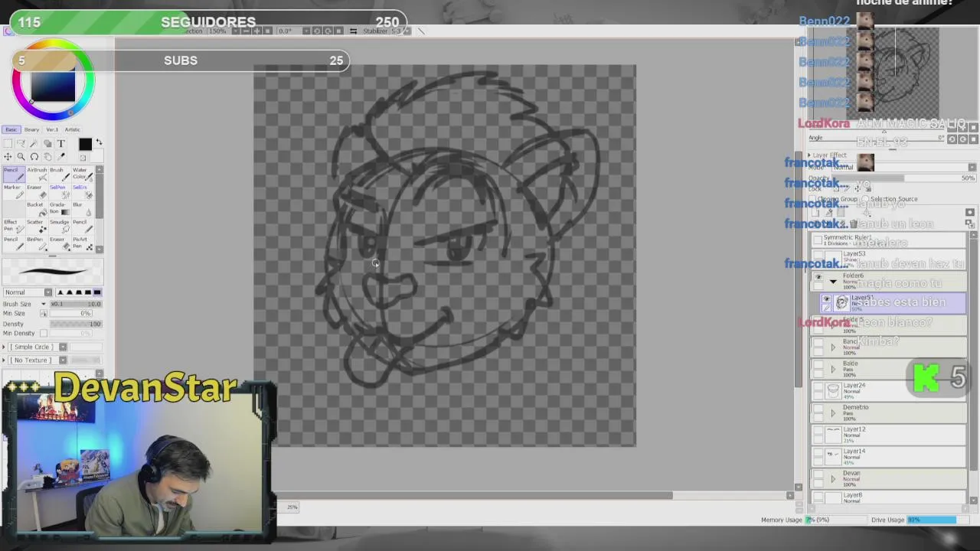This screenshot has width=980, height=551.
Task: Select the Pencil tool in top-left brush slot
Action: (13, 174)
